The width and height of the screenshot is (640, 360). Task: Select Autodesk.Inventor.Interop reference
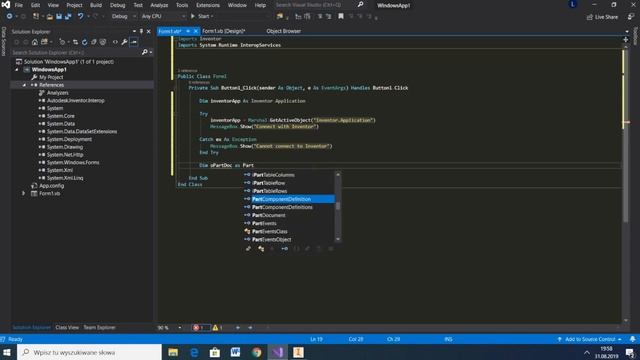point(76,100)
